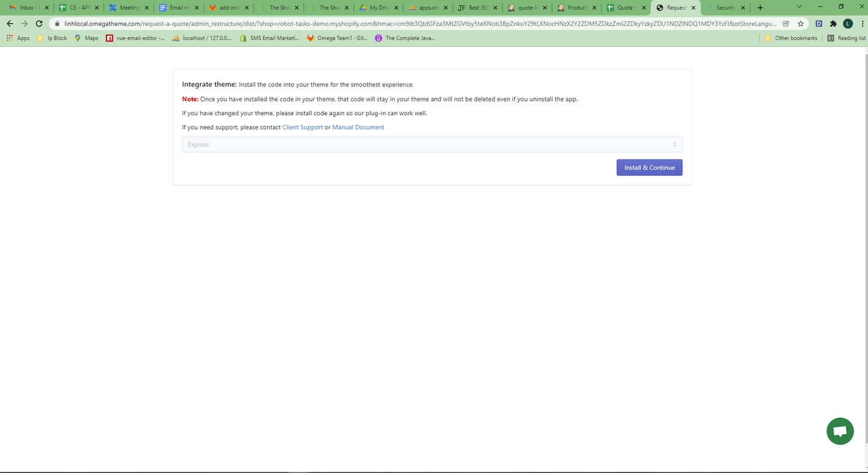Switch to the Inbox Gmail tab
Viewport: 868px width, 473px height.
(26, 8)
